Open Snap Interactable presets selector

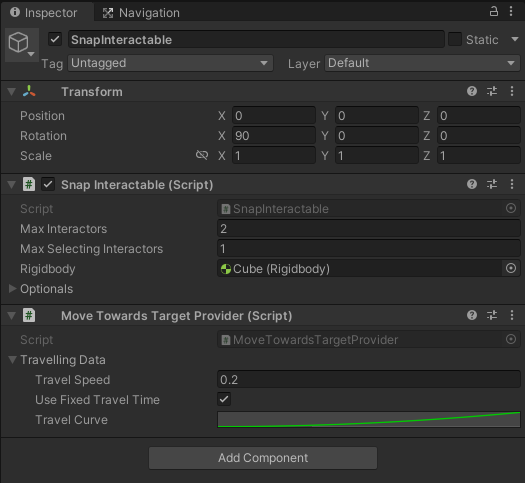point(492,184)
